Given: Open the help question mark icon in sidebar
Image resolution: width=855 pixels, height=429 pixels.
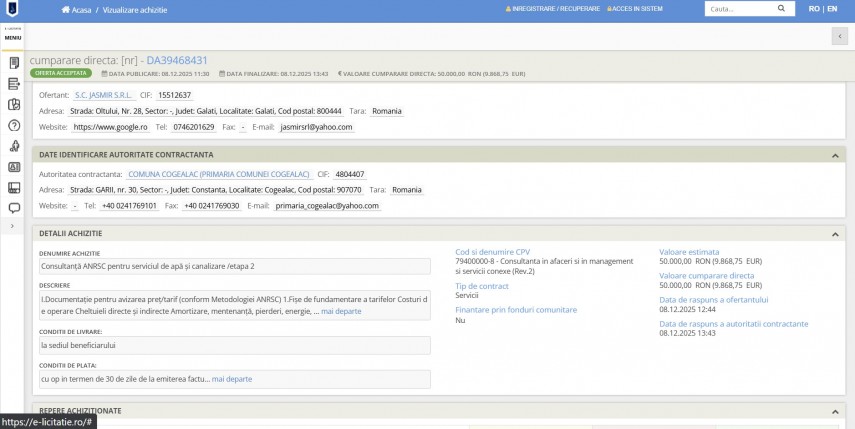Looking at the screenshot, I should click(x=14, y=125).
